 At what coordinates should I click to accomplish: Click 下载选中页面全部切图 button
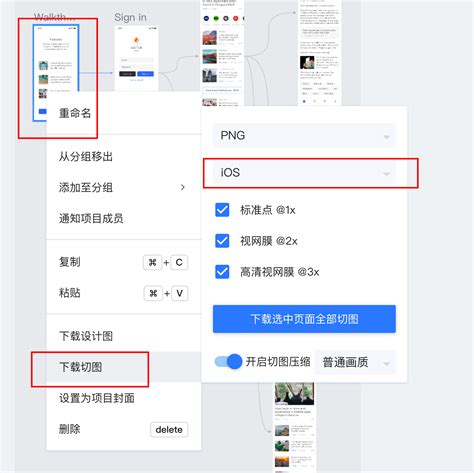pos(304,319)
